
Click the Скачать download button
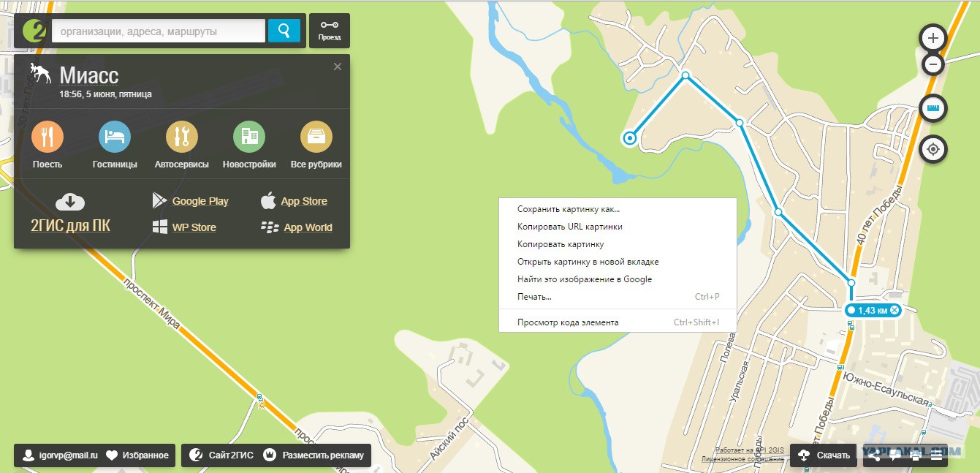point(824,455)
